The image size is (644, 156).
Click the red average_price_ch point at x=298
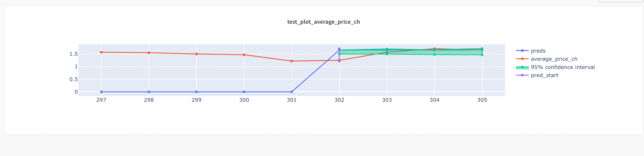click(x=149, y=53)
